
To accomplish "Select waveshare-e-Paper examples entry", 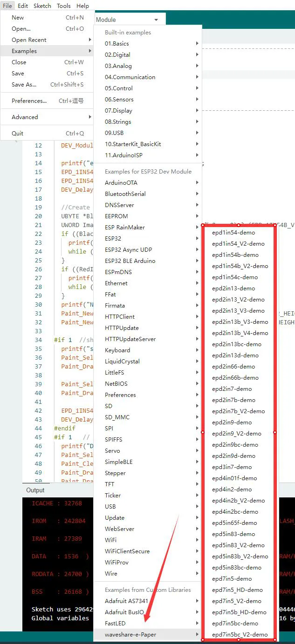I will click(148, 635).
